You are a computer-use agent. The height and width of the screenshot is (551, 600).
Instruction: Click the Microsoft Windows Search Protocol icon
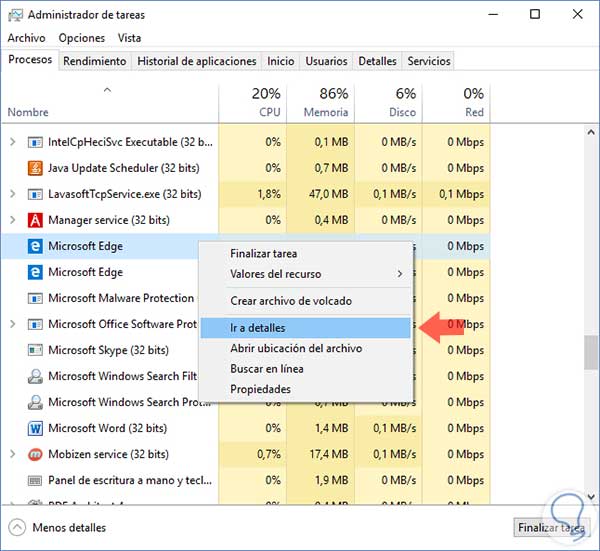click(35, 403)
